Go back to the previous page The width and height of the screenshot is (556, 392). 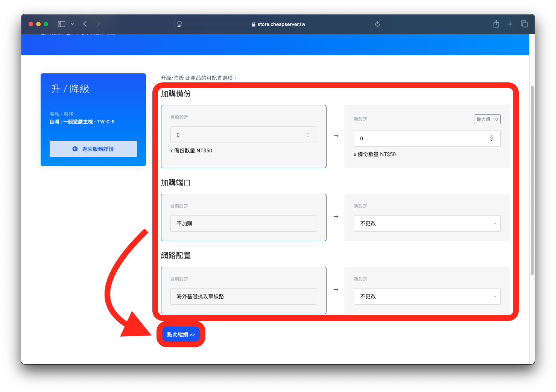tap(85, 24)
